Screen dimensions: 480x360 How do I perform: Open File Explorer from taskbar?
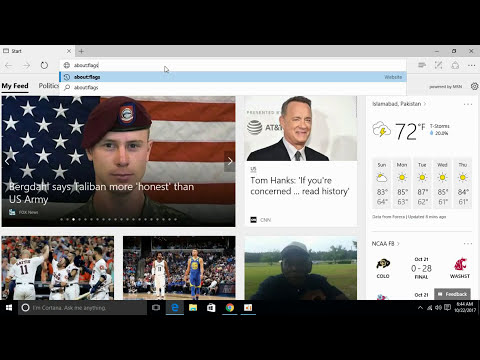tap(193, 308)
